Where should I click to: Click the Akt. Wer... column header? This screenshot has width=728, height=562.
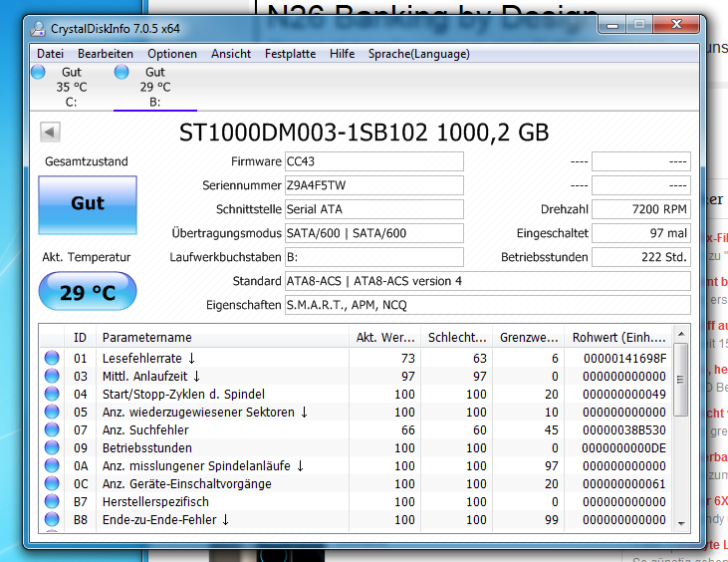(384, 337)
